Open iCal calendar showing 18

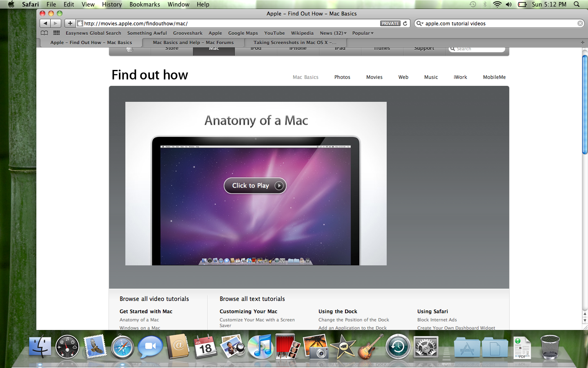205,347
